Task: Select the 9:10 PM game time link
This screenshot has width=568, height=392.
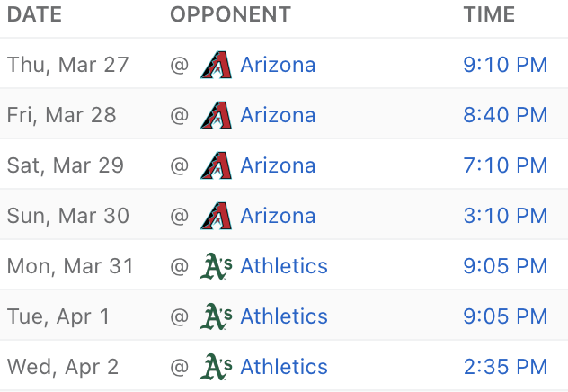Action: [505, 65]
